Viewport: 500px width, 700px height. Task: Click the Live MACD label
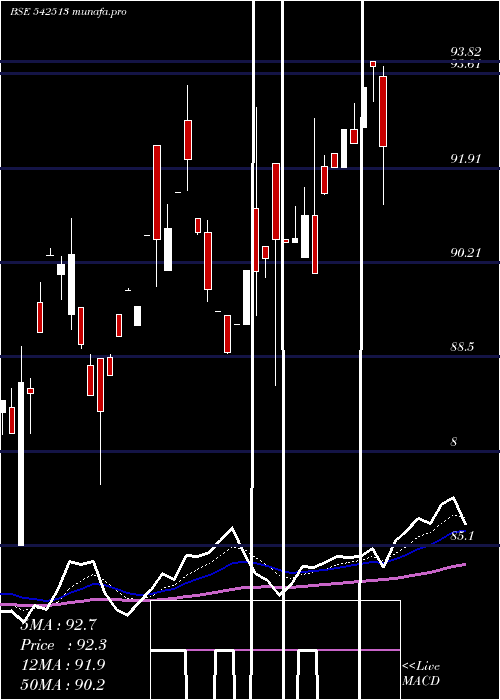421,674
